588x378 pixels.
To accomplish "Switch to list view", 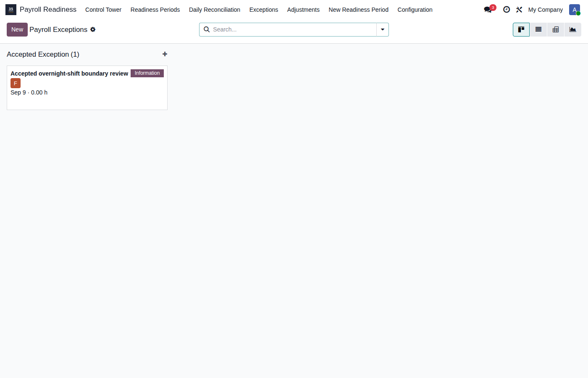I will point(538,29).
